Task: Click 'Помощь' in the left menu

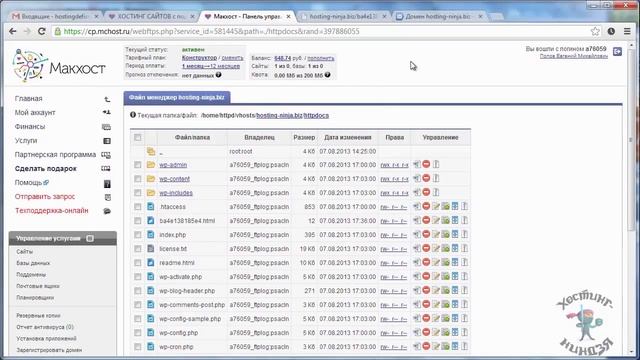Action: pos(29,182)
